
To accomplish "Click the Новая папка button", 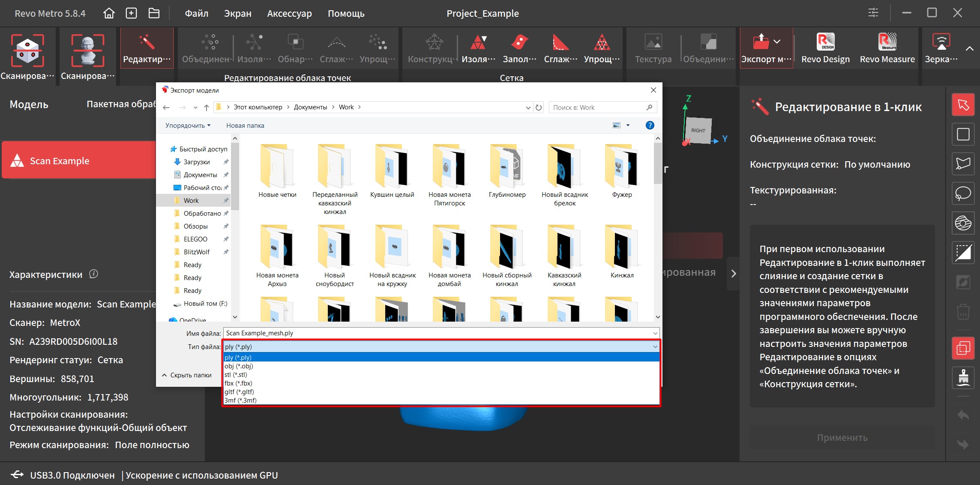I will 245,125.
